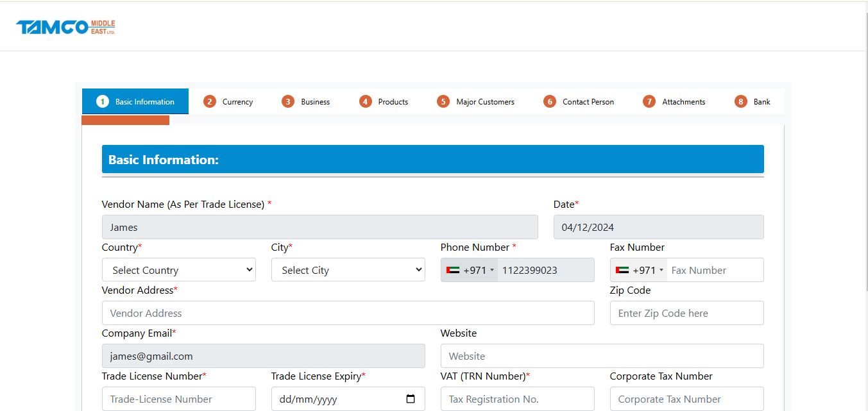The image size is (868, 411).
Task: Click the step 8 Bank circle icon
Action: coord(740,101)
